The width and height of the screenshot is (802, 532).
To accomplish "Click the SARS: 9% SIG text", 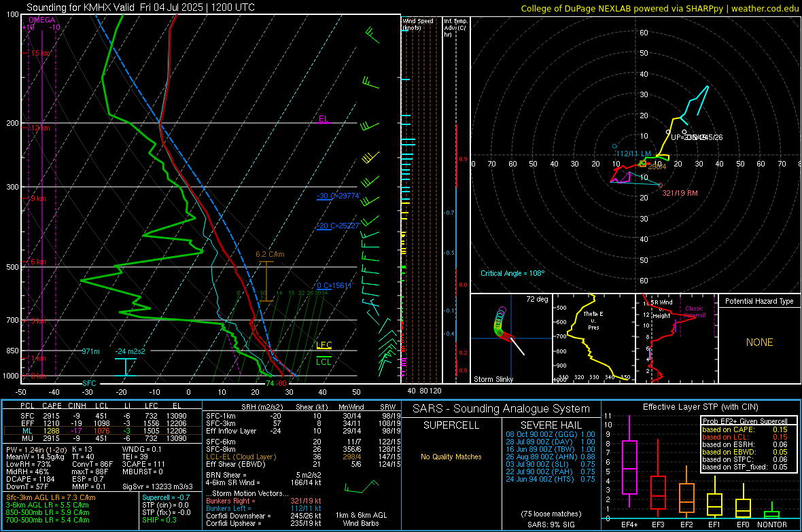I will [551, 525].
